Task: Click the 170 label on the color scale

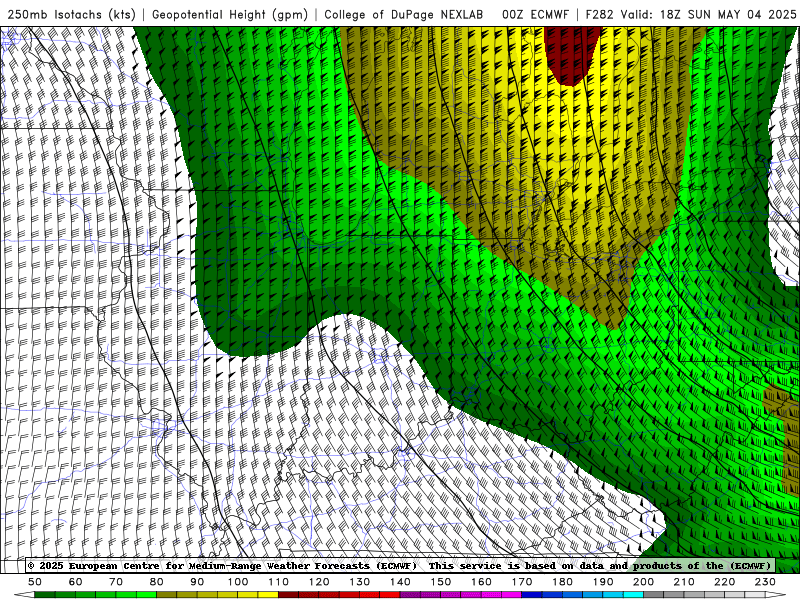Action: point(522,582)
